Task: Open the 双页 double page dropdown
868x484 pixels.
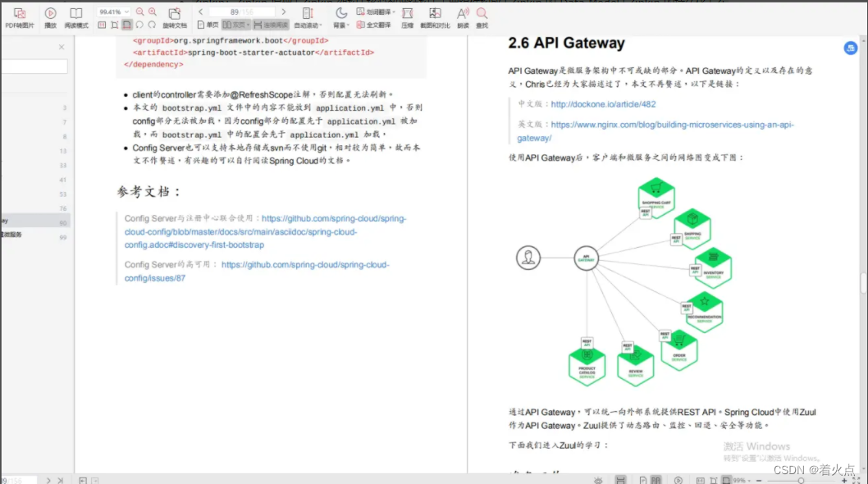Action: pos(236,25)
